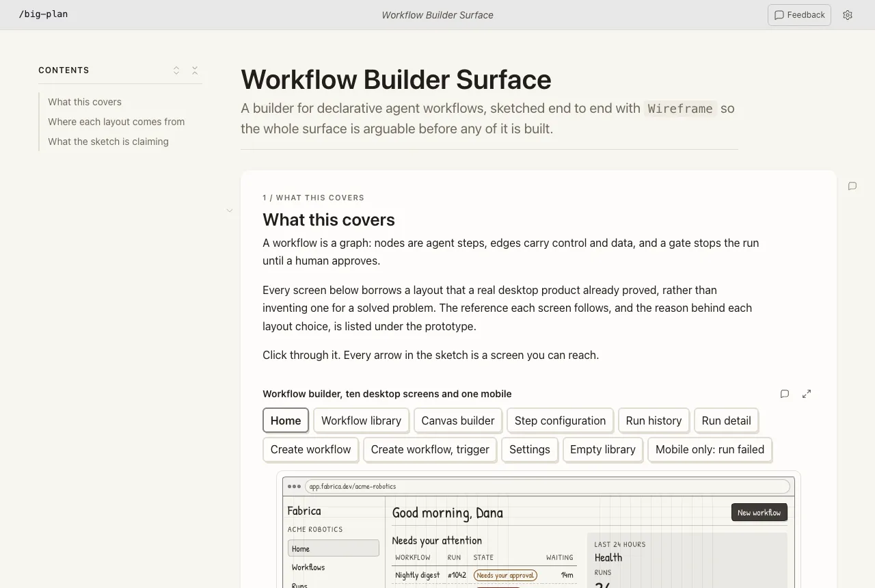Open the Create workflow screen
The image size is (875, 588).
point(310,449)
